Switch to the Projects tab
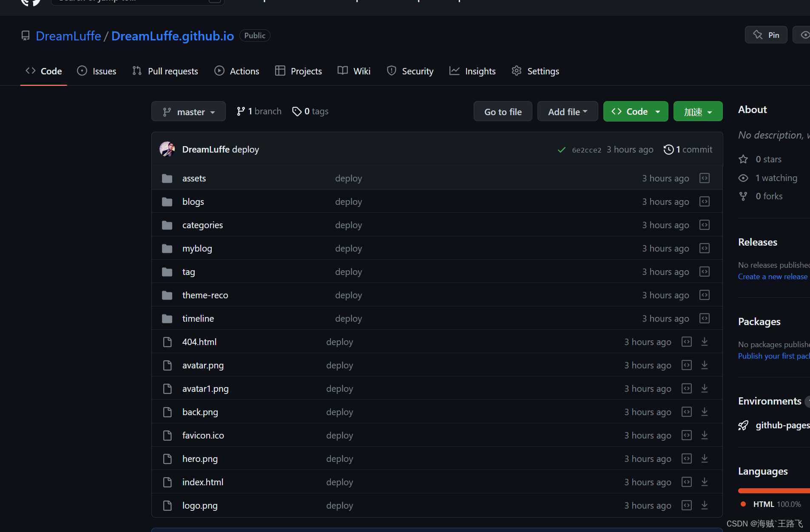810x532 pixels. tap(298, 71)
